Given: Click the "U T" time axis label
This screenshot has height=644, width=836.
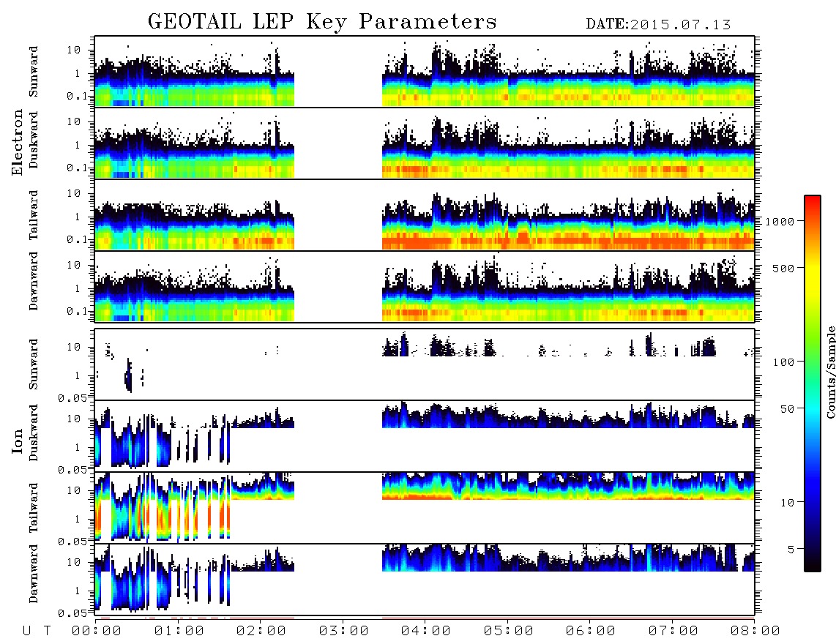Looking at the screenshot, I should point(37,632).
